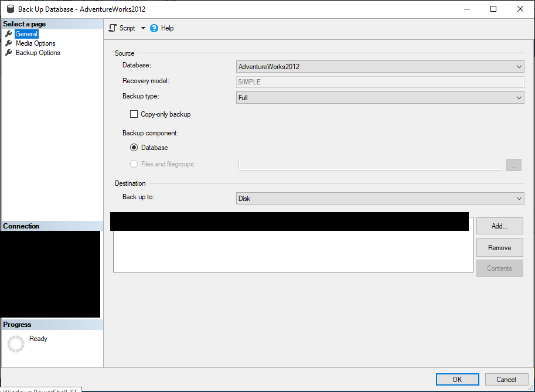Click the 'Database:' source label
This screenshot has height=392, width=535.
[x=137, y=65]
